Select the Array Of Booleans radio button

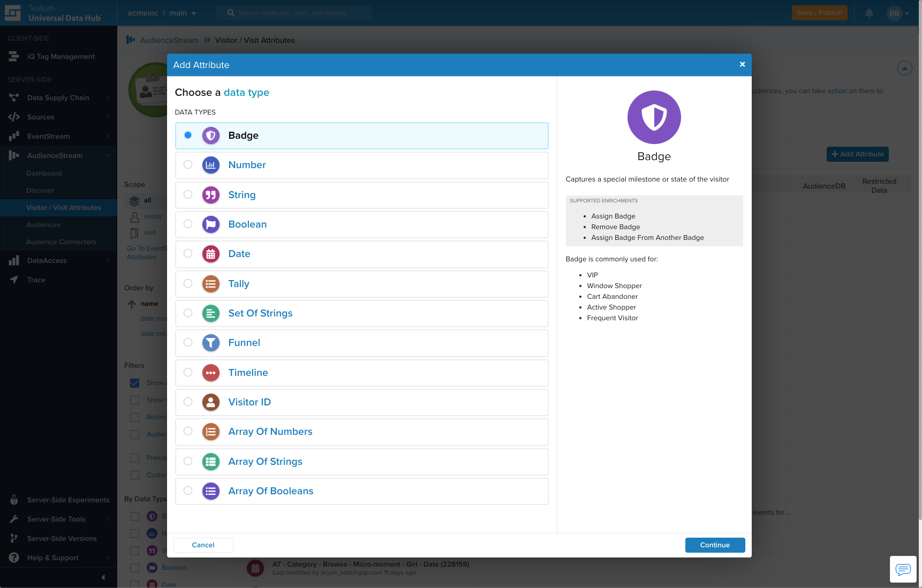188,491
